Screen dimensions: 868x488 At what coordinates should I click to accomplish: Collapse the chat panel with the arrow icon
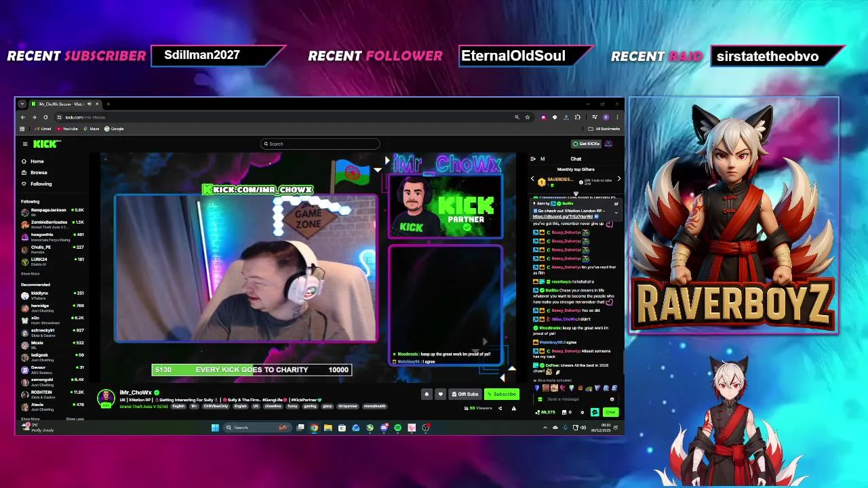tap(532, 159)
